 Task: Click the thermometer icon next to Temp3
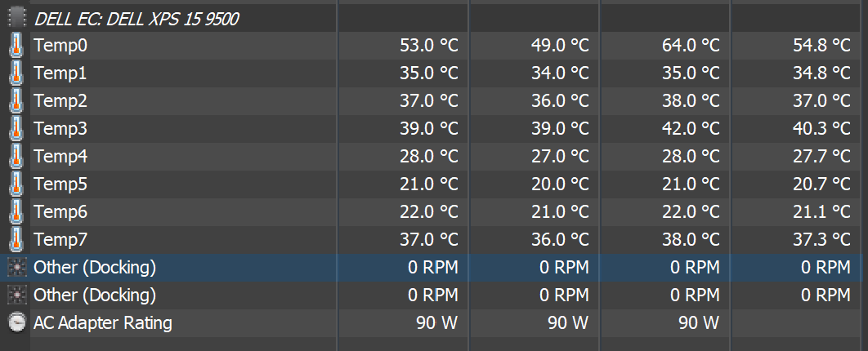pos(16,129)
